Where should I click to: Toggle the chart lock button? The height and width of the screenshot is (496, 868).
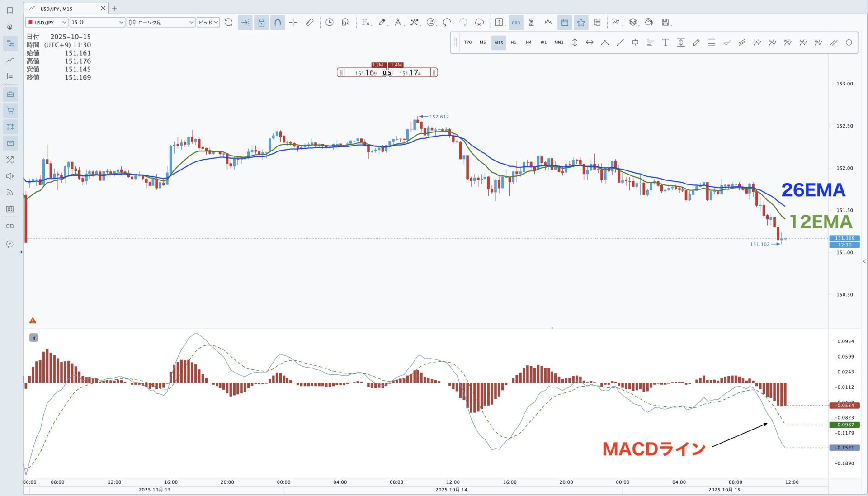261,22
